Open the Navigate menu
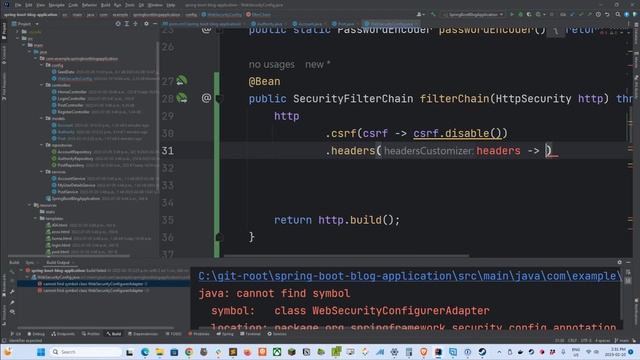Screen dimensions: 640x360 pos(57,5)
